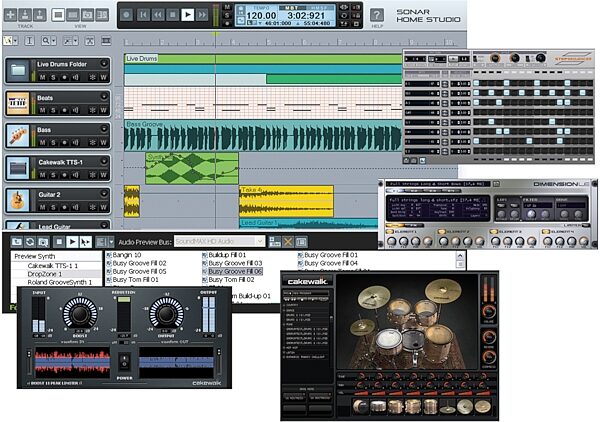600x422 pixels.
Task: Expand the Live Drums Folder track menu
Action: [103, 64]
